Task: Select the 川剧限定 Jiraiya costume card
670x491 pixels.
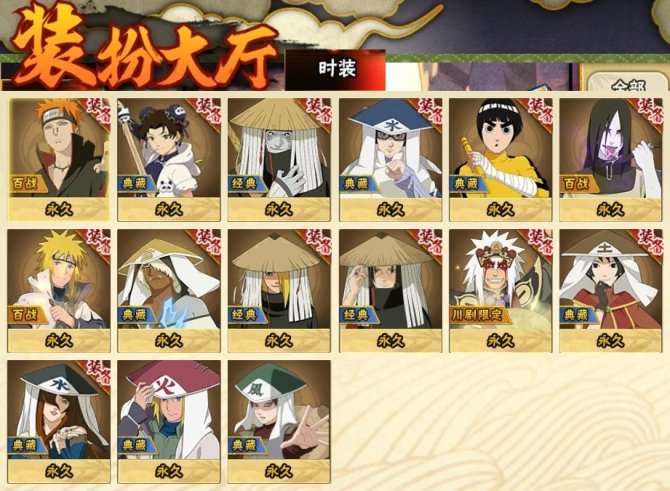Action: 500,291
